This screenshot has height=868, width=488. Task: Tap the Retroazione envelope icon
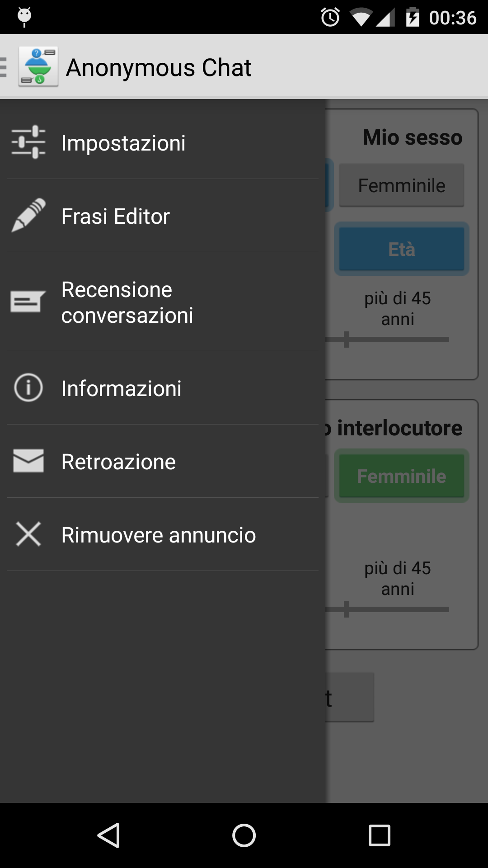coord(28,461)
